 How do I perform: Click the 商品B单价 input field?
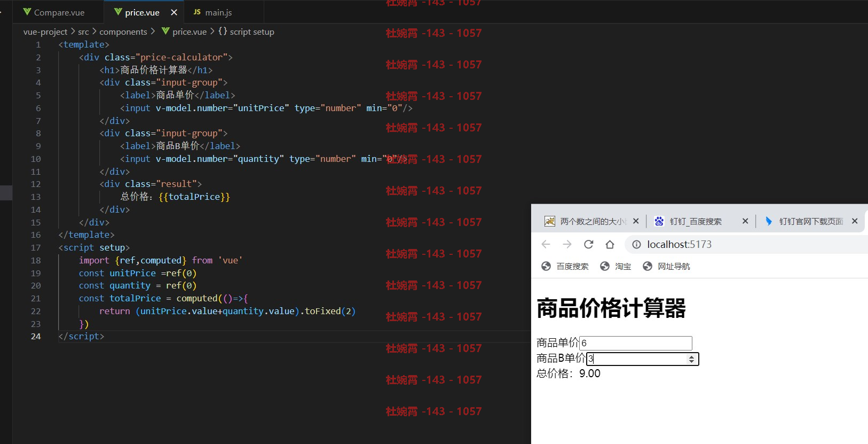click(643, 359)
